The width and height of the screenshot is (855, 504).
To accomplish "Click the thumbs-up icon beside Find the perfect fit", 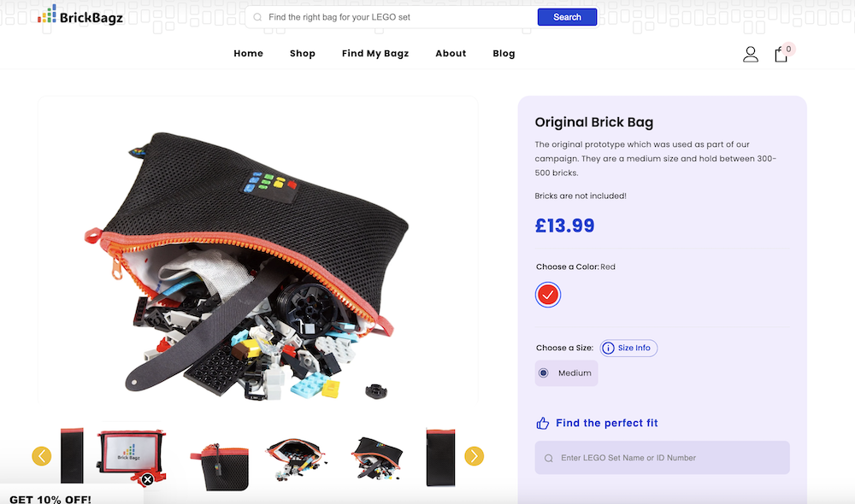I will [x=543, y=422].
